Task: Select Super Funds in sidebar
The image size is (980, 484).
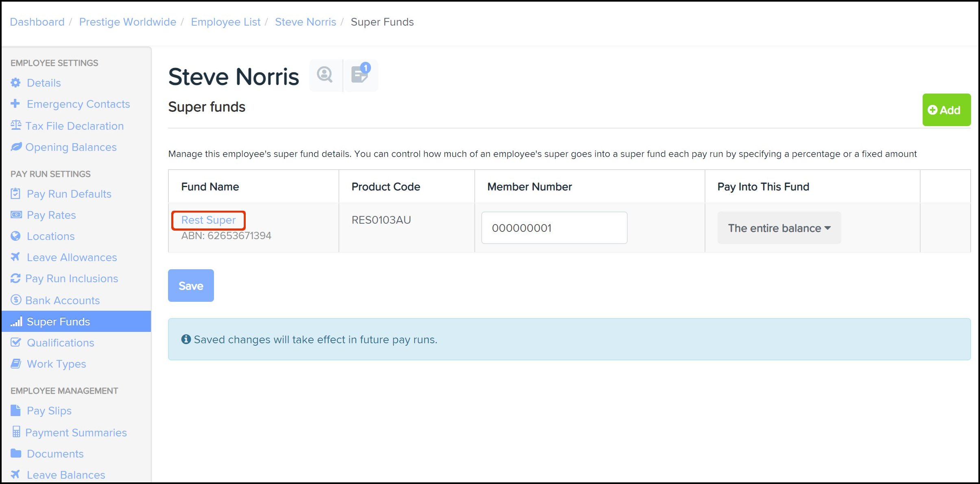Action: [58, 322]
